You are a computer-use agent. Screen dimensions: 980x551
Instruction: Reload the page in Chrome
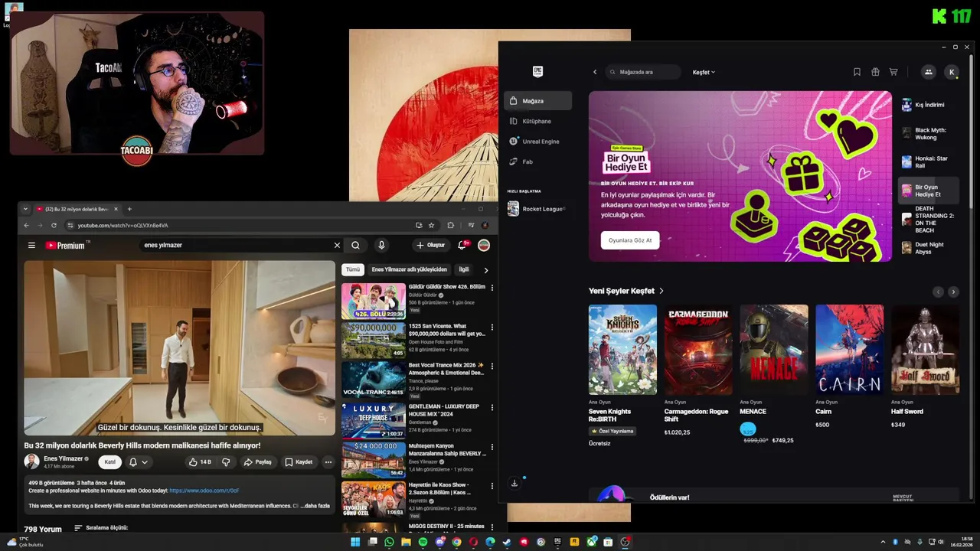point(54,225)
